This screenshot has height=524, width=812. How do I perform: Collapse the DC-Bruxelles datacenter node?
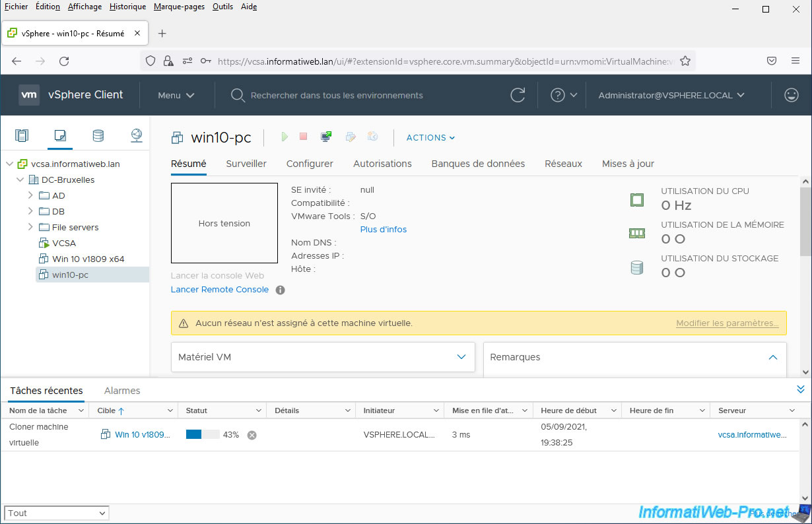pos(20,180)
